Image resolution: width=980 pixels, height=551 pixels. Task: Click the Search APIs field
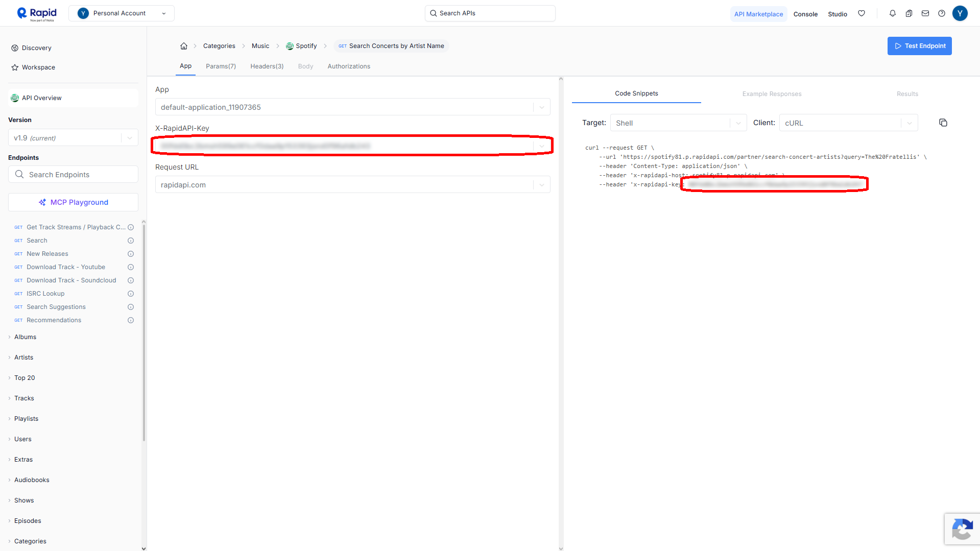[x=490, y=13]
